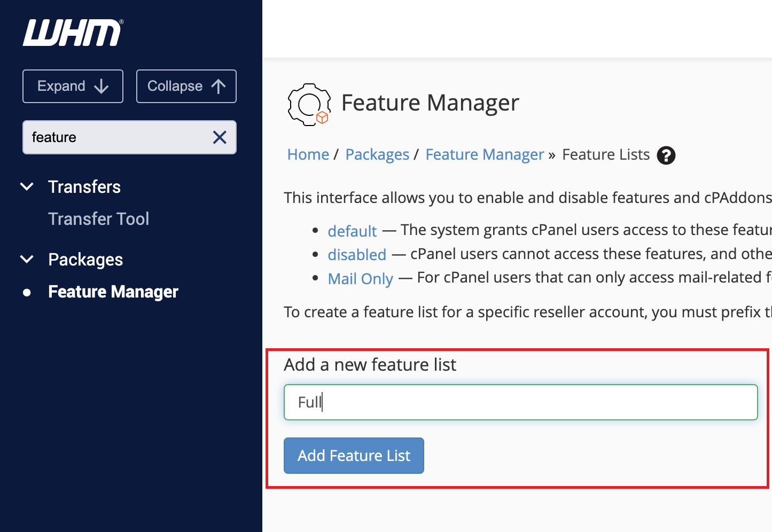Viewport: 772px width, 532px height.
Task: Select Feature Manager in the sidebar
Action: (x=113, y=292)
